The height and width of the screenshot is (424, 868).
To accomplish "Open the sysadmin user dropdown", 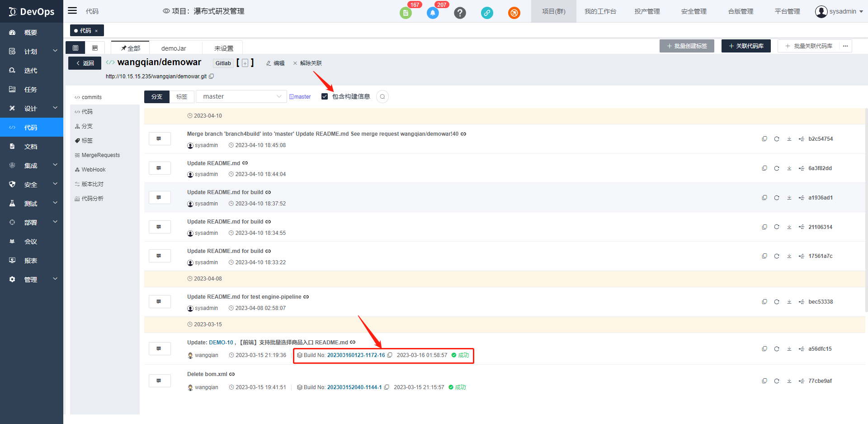I will click(839, 11).
